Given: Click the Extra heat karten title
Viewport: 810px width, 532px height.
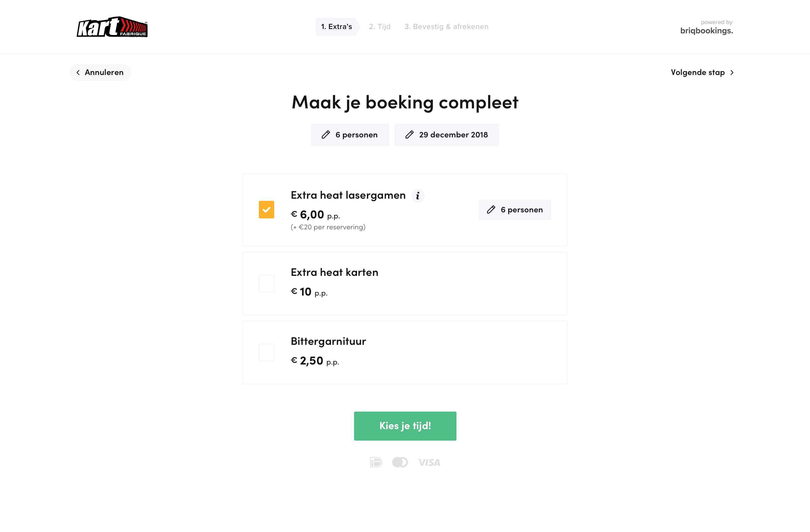Looking at the screenshot, I should 334,272.
